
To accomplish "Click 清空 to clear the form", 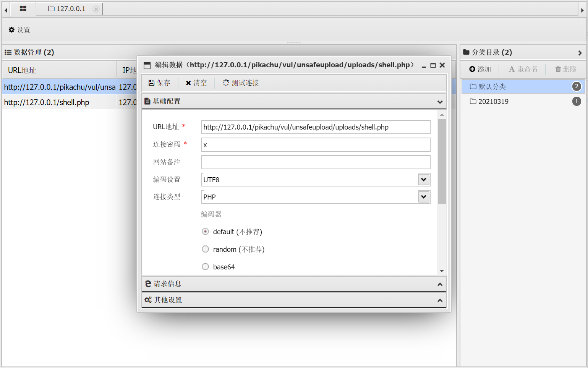I will click(x=196, y=83).
